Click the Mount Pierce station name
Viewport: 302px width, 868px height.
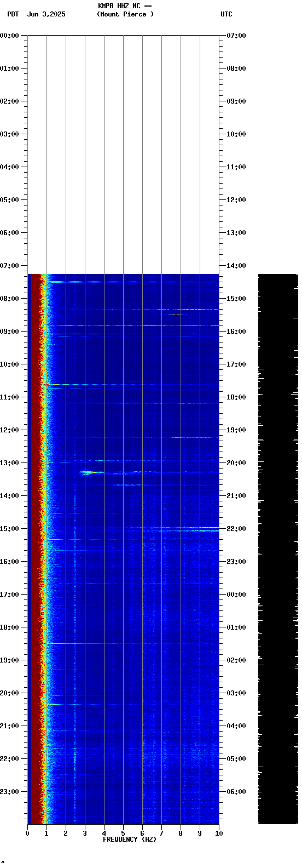(x=125, y=14)
